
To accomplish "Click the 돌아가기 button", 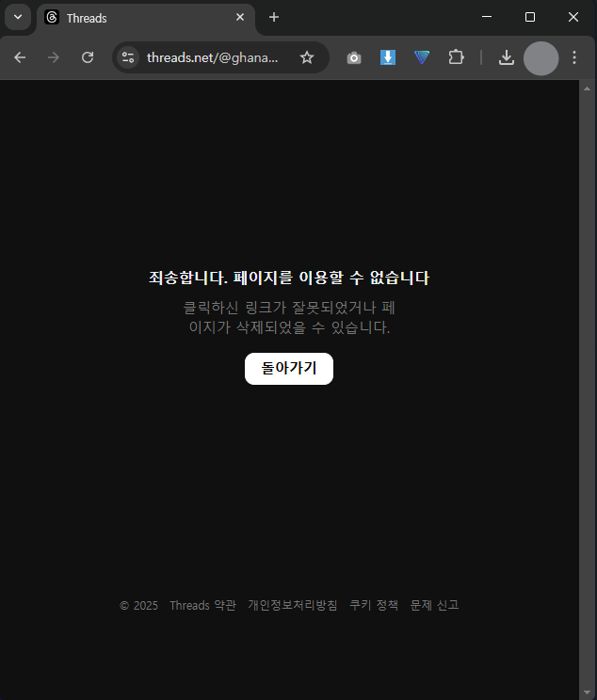I will (x=289, y=369).
